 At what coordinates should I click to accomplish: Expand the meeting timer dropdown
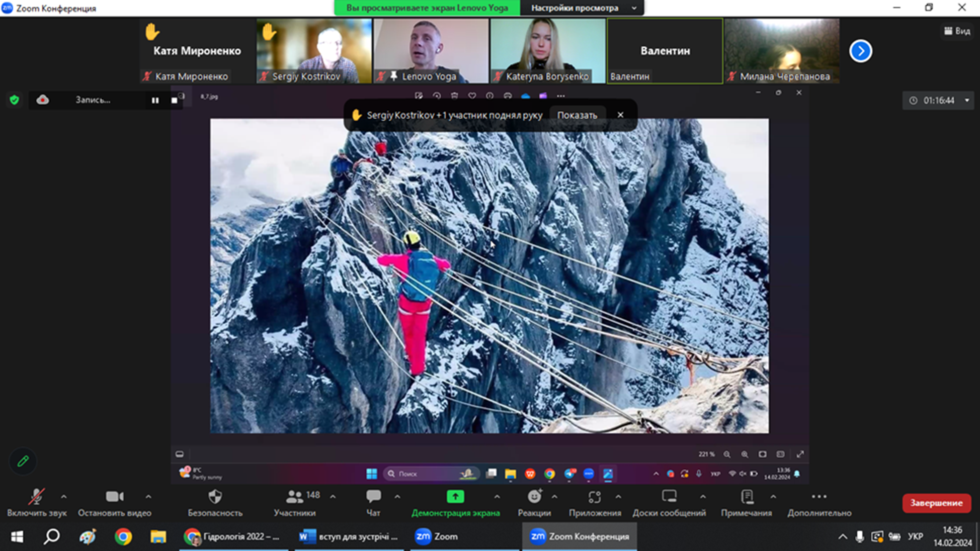[966, 101]
